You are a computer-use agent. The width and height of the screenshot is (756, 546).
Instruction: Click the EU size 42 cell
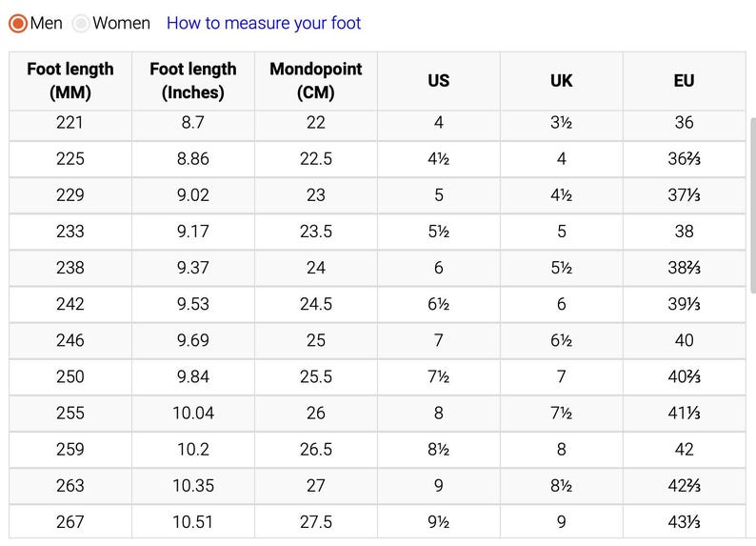click(684, 449)
